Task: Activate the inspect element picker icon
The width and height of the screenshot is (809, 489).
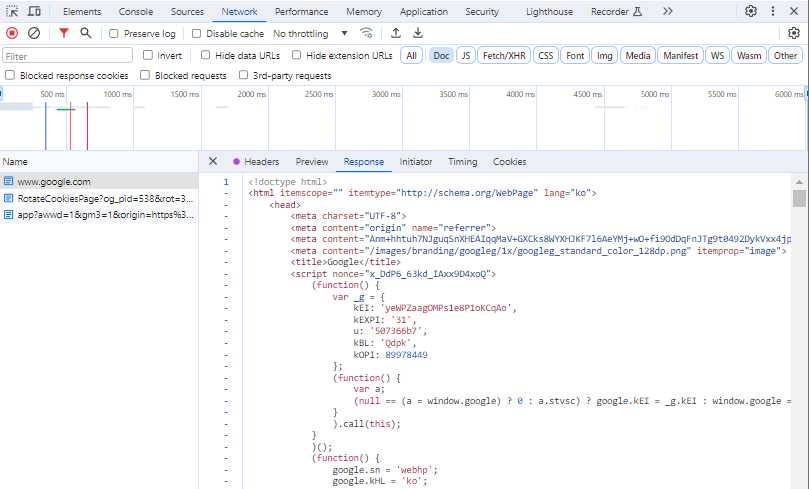Action: [x=12, y=11]
